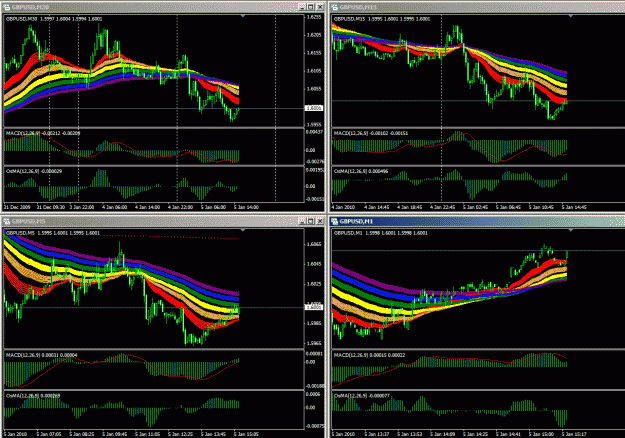This screenshot has height=438, width=625.
Task: Click the GBPUSD,M5 OHLC header text
Action: click(x=53, y=233)
